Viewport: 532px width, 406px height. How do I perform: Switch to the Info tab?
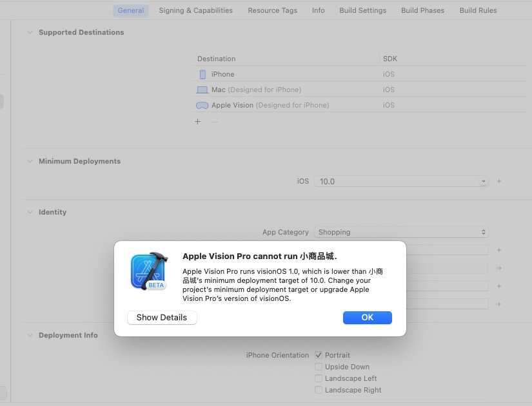click(319, 10)
